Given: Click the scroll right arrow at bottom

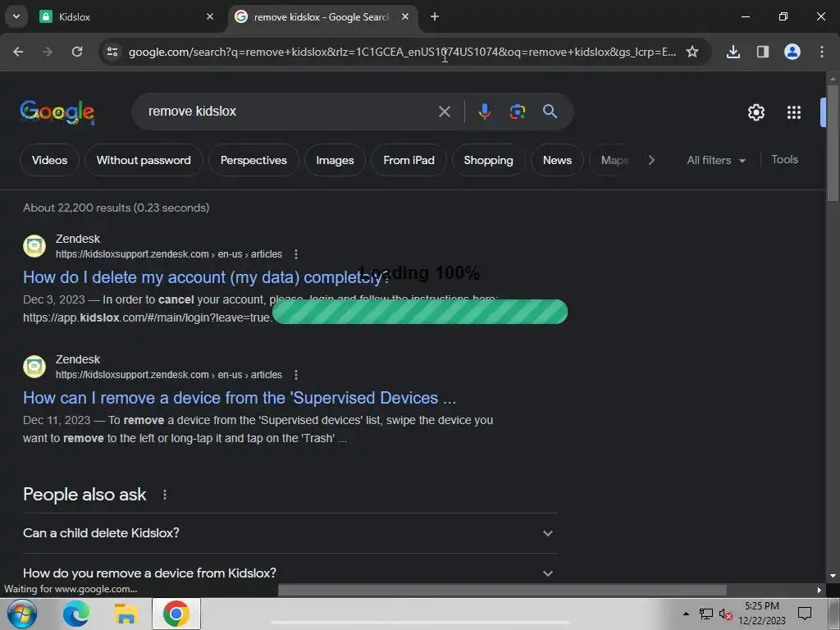Looking at the screenshot, I should pos(819,590).
